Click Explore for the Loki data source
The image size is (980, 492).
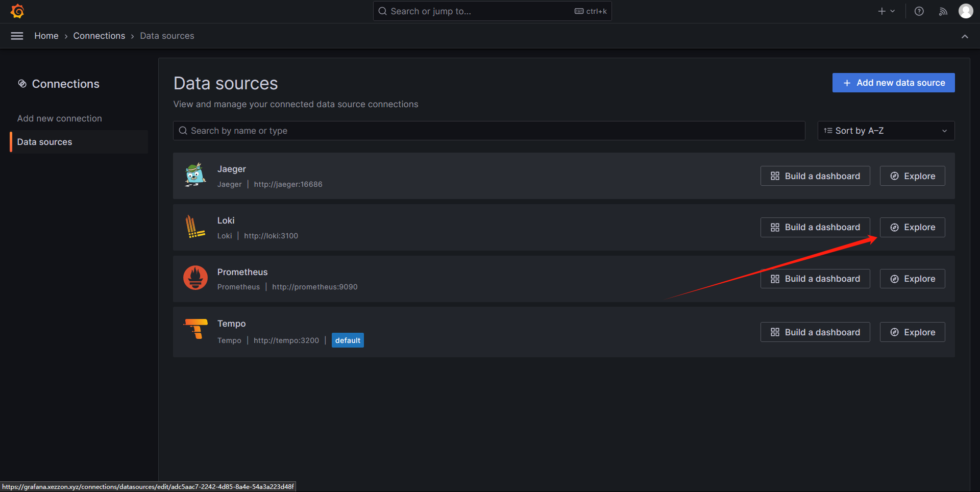(x=912, y=227)
